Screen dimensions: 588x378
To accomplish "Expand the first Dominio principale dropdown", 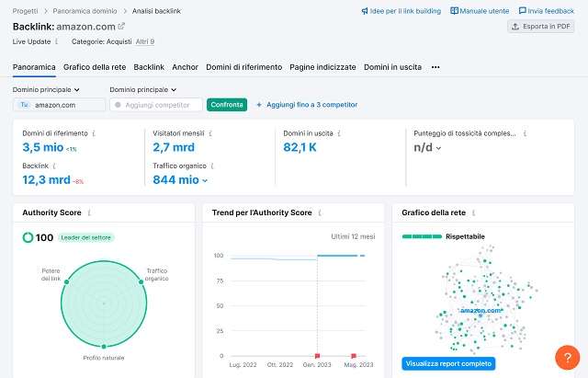I will 47,89.
